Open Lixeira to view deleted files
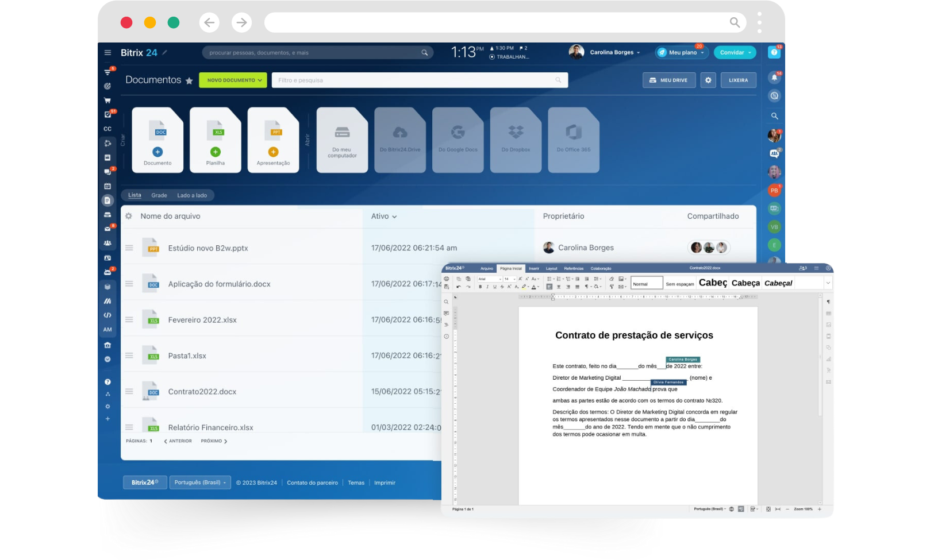The height and width of the screenshot is (560, 934). pos(739,80)
